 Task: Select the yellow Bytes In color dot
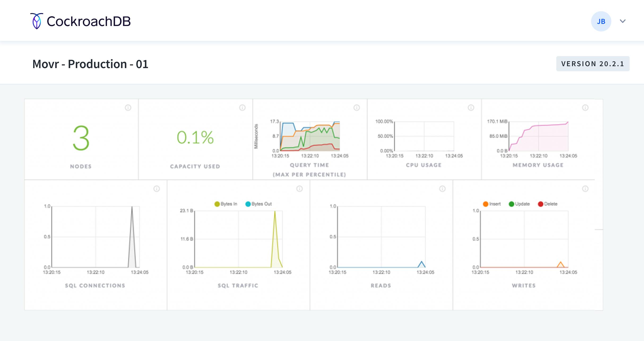(x=217, y=204)
